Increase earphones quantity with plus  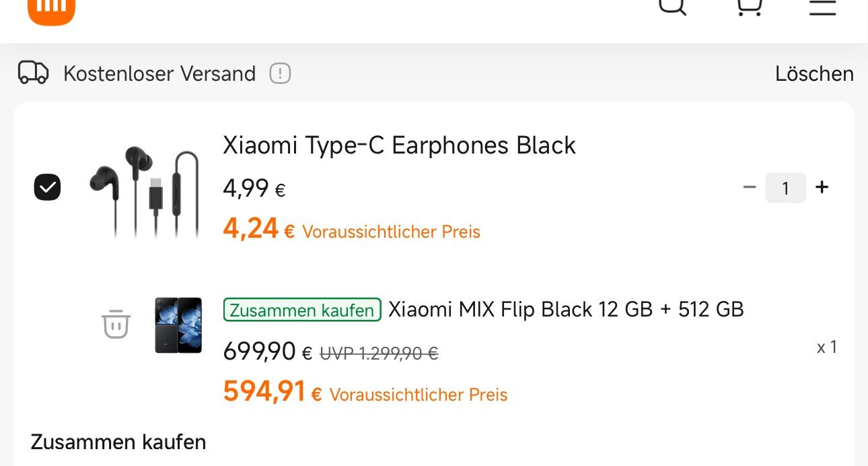(x=822, y=187)
